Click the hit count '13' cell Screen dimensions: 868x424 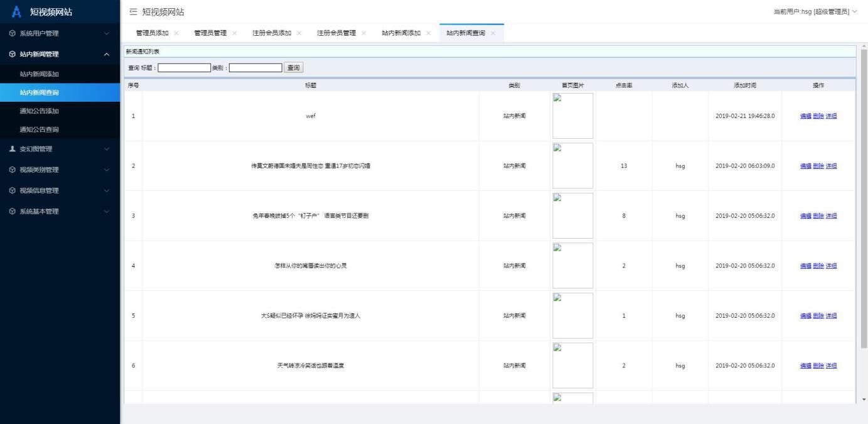pyautogui.click(x=624, y=166)
